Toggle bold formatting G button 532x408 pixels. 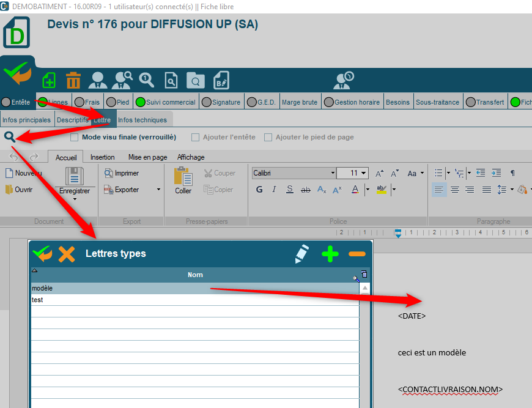click(x=259, y=190)
